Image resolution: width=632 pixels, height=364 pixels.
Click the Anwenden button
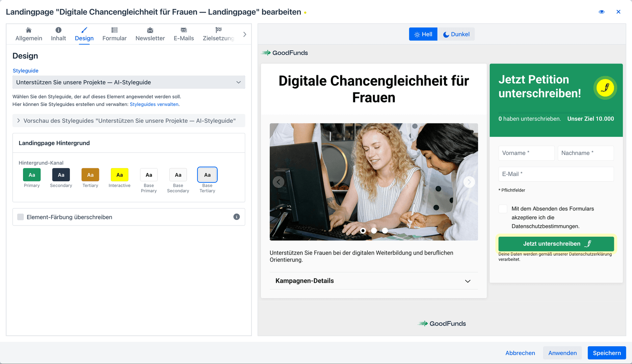[562, 353]
